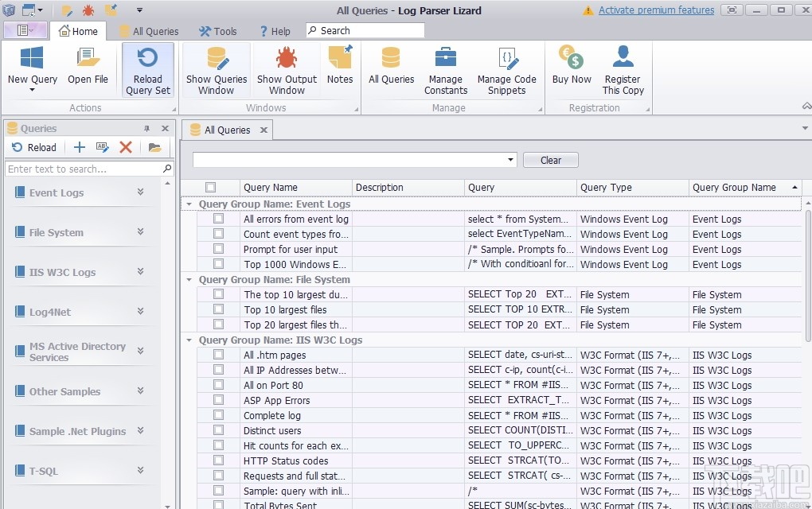812x509 pixels.
Task: Expand Log4Net sidebar group
Action: 140,311
